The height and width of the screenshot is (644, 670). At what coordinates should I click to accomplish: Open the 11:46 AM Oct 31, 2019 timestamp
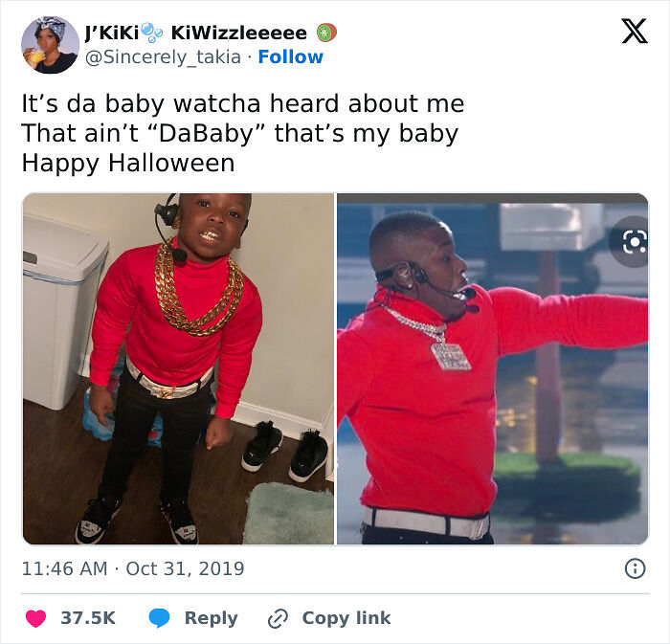pos(133,568)
